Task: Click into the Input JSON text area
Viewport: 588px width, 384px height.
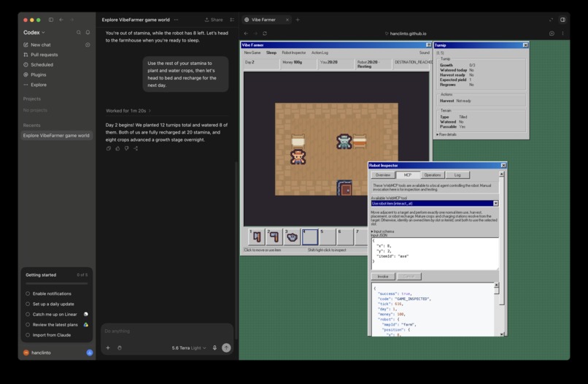Action: [435, 254]
